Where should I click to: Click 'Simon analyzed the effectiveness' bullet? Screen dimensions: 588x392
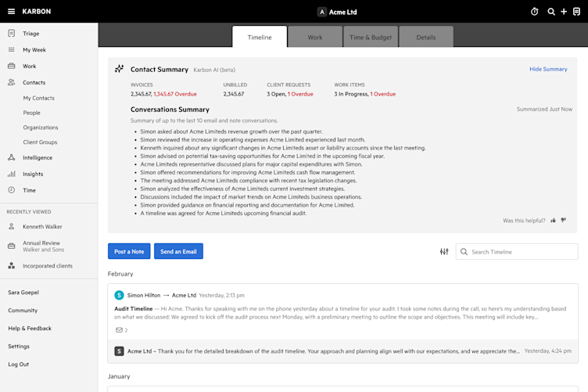click(x=242, y=189)
